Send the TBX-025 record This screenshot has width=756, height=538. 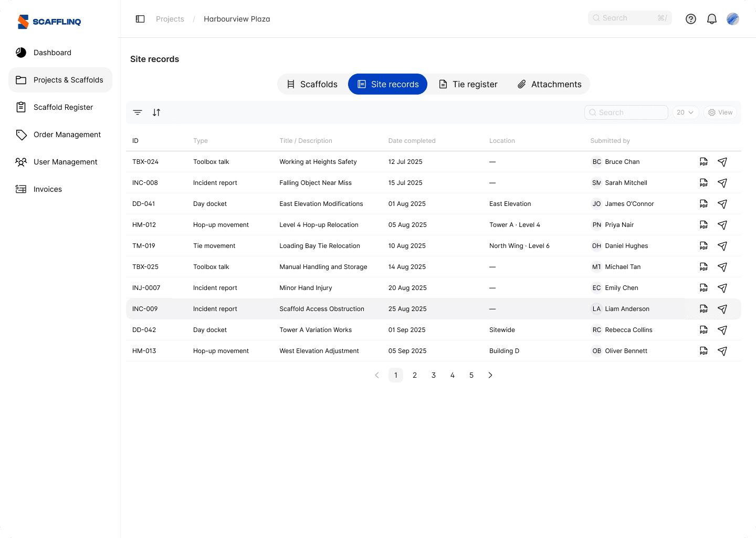click(722, 267)
